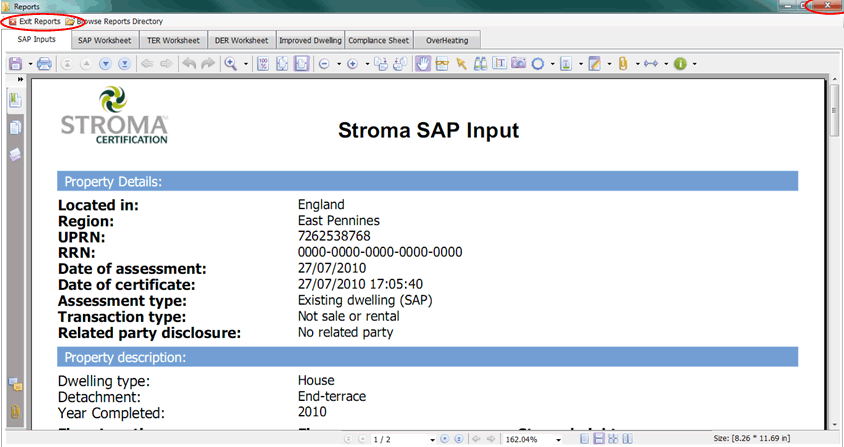Viewport: 844px width, 447px height.
Task: Click the glasses read-mode icon
Action: click(442, 64)
